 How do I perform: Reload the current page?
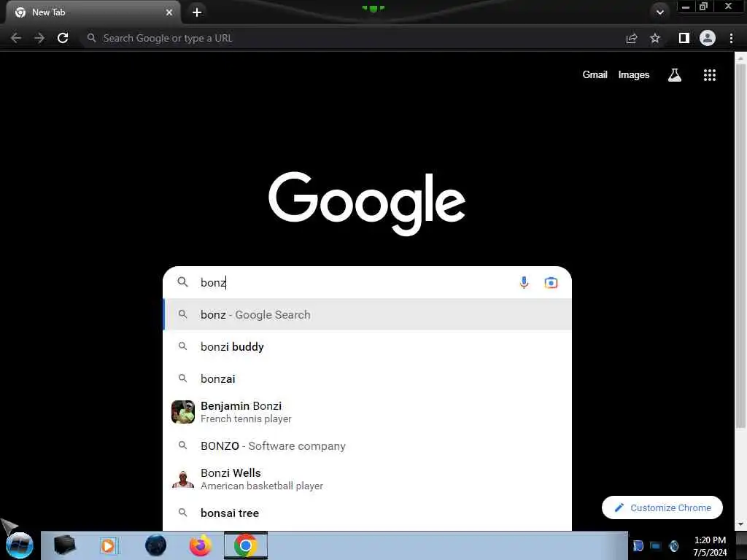pos(63,38)
